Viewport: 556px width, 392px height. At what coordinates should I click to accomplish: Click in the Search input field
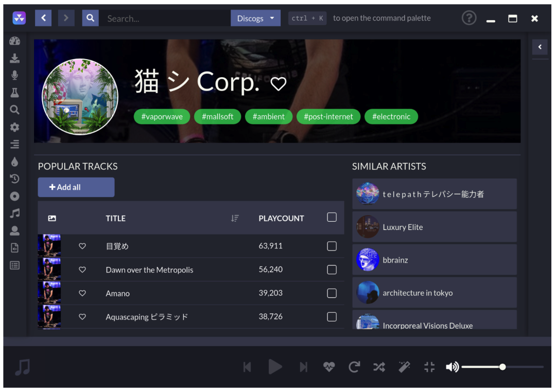pos(165,18)
